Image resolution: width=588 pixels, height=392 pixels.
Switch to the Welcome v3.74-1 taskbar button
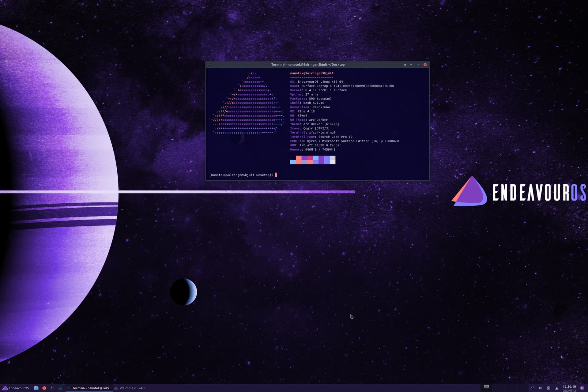pos(130,388)
